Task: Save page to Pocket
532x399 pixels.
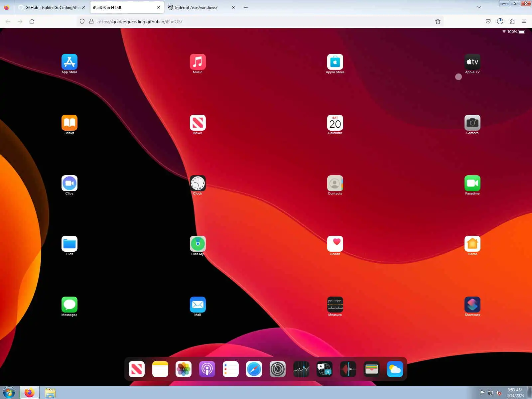Action: click(488, 22)
